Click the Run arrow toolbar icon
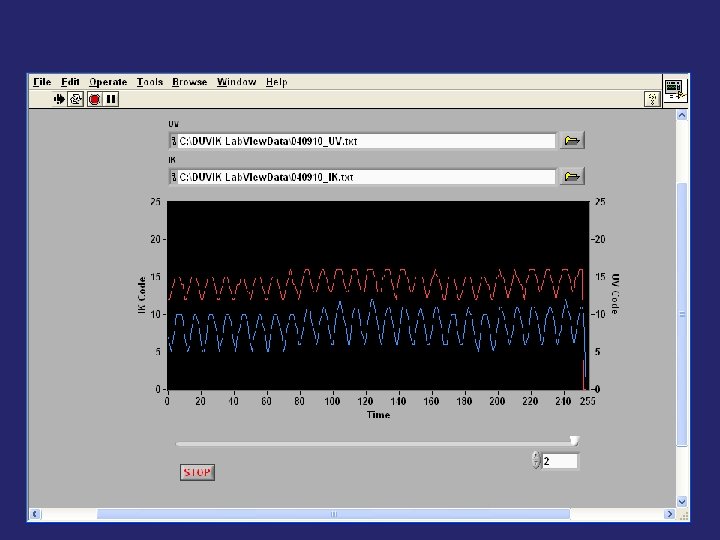The height and width of the screenshot is (540, 720). 59,99
